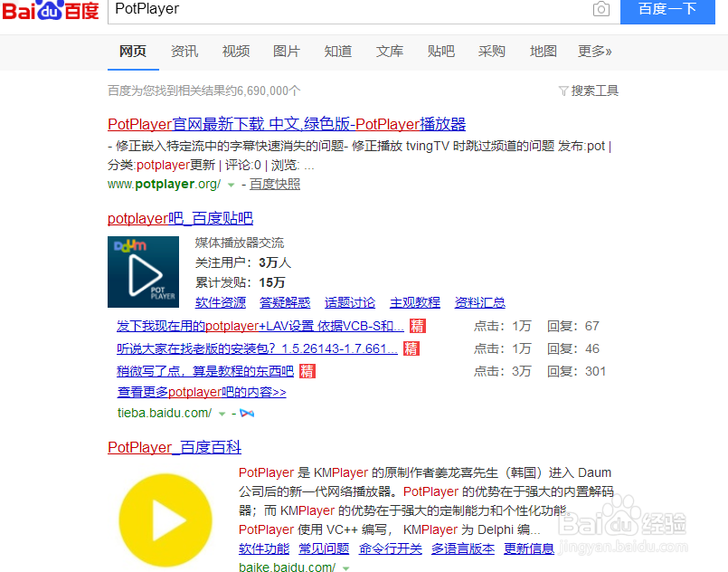The image size is (728, 572).
Task: Click the yellow PotPlayer play logo thumbnail
Action: (165, 520)
